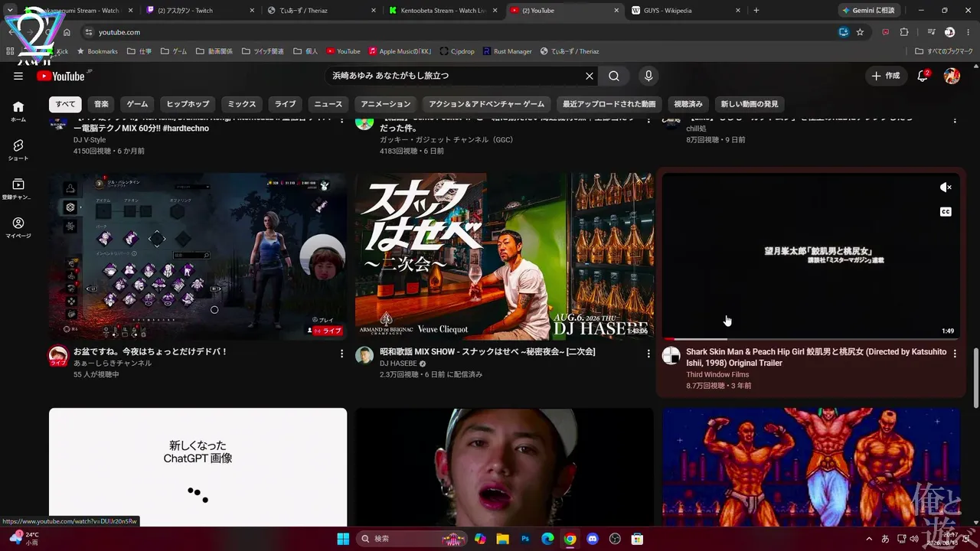Switch to the GUYS - Wikipedia tab
The image size is (980, 551).
click(686, 11)
